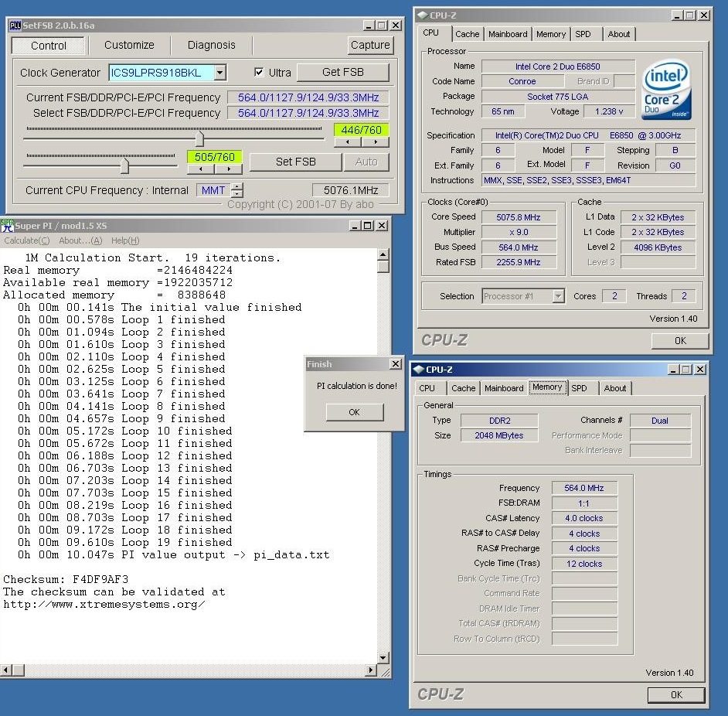This screenshot has width=728, height=716.
Task: Click the top CPU-Z window title icon
Action: pyautogui.click(x=422, y=15)
